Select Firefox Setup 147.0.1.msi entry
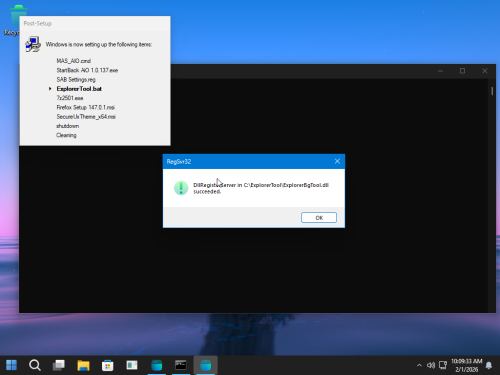 tap(85, 107)
